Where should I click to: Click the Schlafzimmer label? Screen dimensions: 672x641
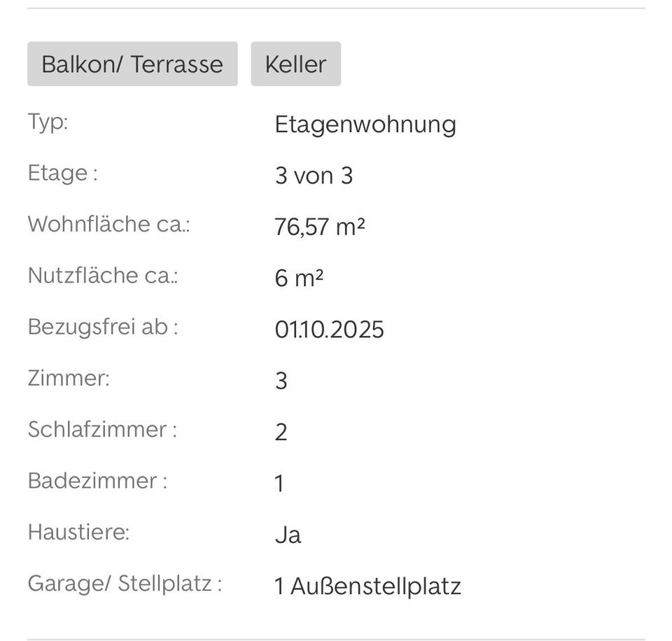102,429
